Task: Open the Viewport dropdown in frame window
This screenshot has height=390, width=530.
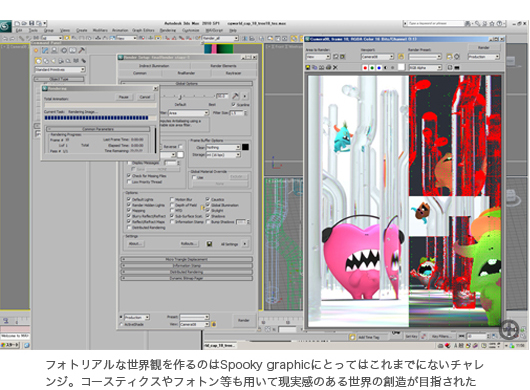Action: click(377, 57)
